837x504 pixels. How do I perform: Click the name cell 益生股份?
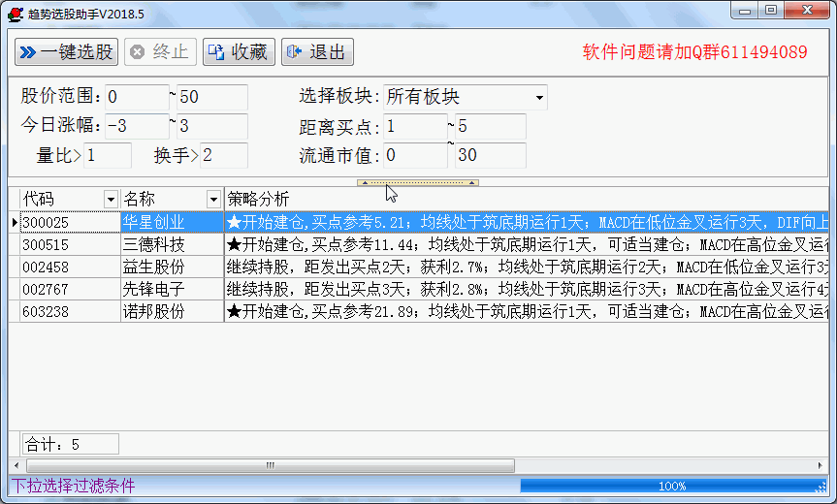(x=173, y=268)
